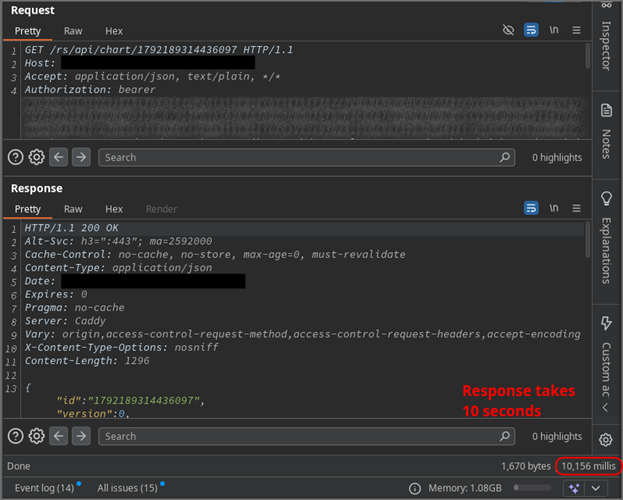Open the Request panel hamburger menu
The image size is (623, 500).
click(x=576, y=31)
